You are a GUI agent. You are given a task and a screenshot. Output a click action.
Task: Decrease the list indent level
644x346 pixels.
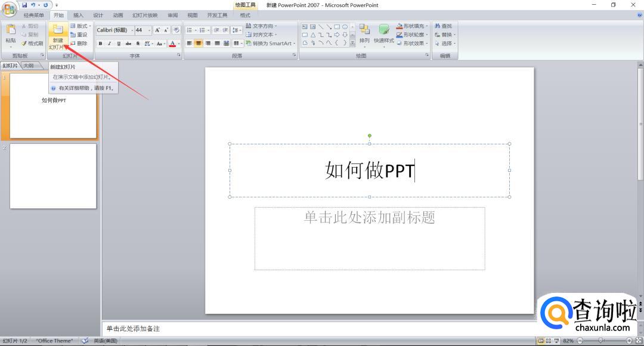[x=216, y=30]
